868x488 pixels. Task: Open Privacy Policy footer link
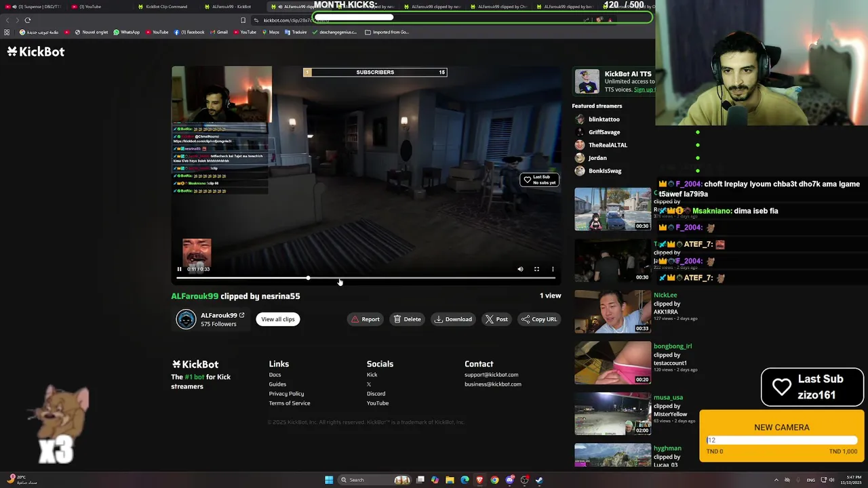point(286,394)
